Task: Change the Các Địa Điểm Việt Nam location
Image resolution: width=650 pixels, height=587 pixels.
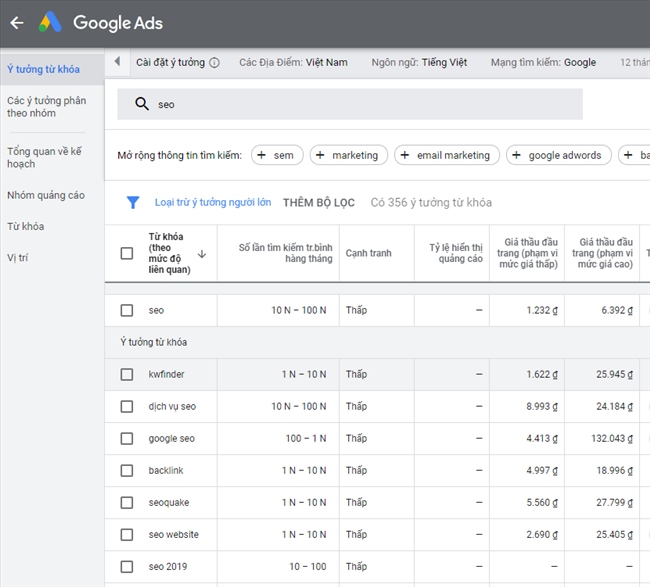Action: tap(293, 62)
